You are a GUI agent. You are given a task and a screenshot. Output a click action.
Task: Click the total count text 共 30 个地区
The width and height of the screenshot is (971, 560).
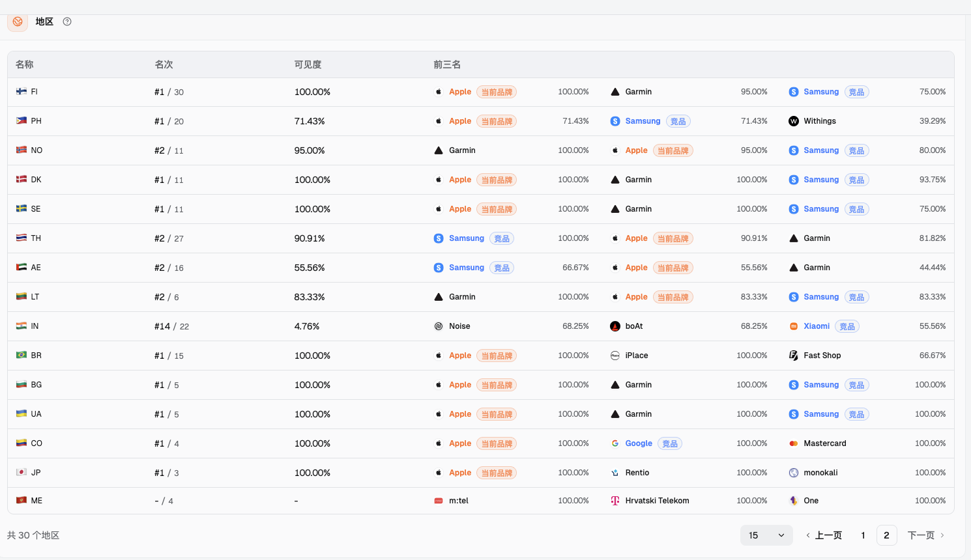(33, 535)
